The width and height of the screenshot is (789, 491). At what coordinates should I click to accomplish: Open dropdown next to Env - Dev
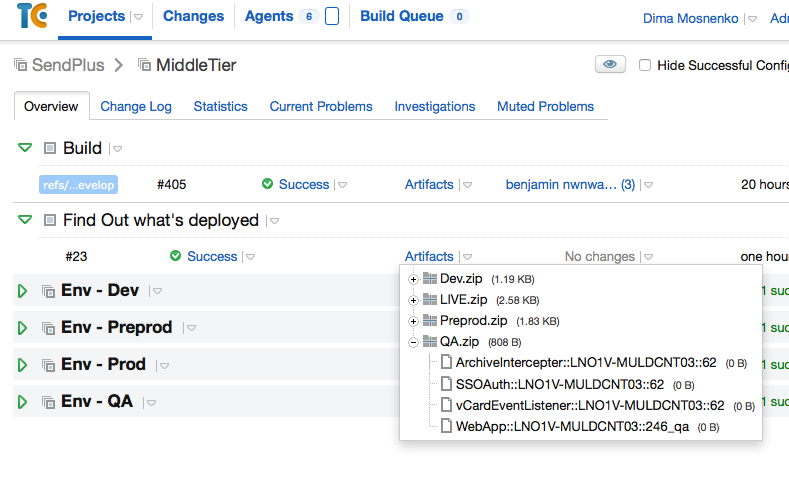tap(157, 291)
